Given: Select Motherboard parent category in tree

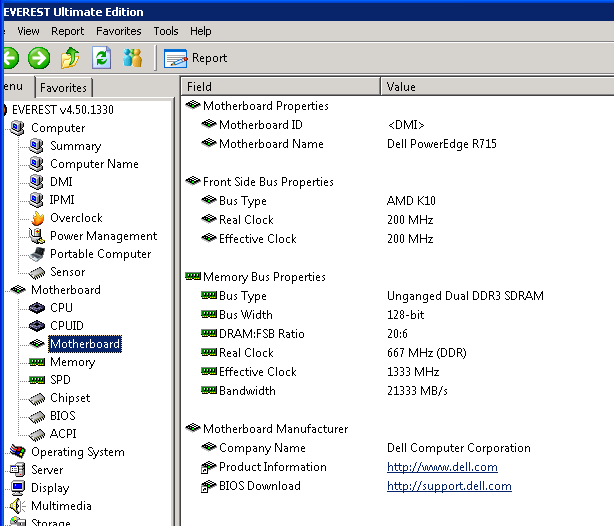Looking at the screenshot, I should coord(66,290).
